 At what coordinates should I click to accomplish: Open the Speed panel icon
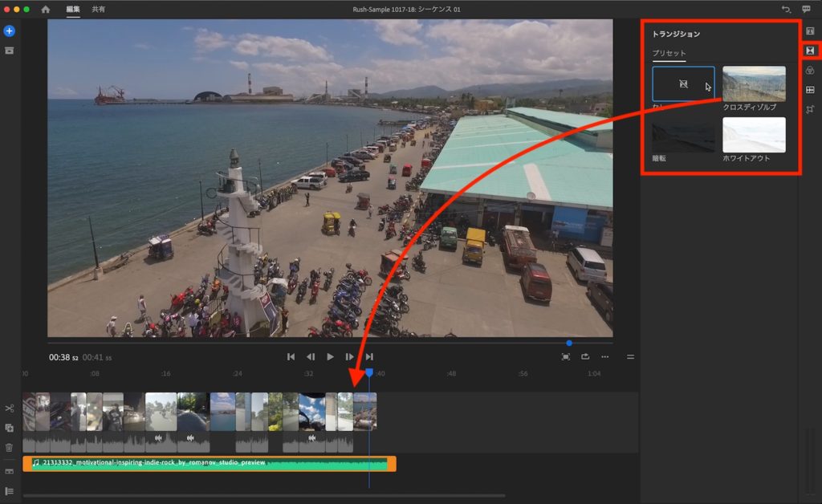tap(810, 90)
